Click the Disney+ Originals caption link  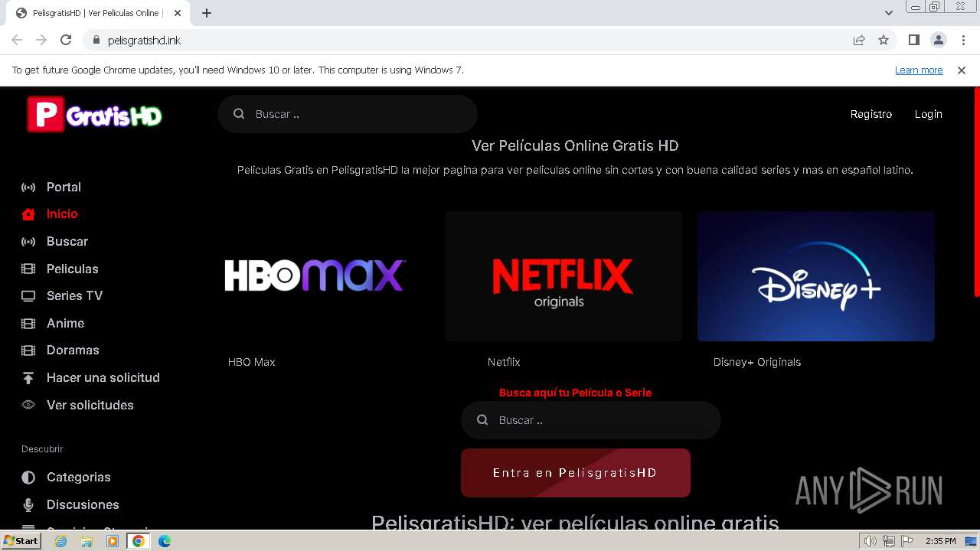point(757,362)
